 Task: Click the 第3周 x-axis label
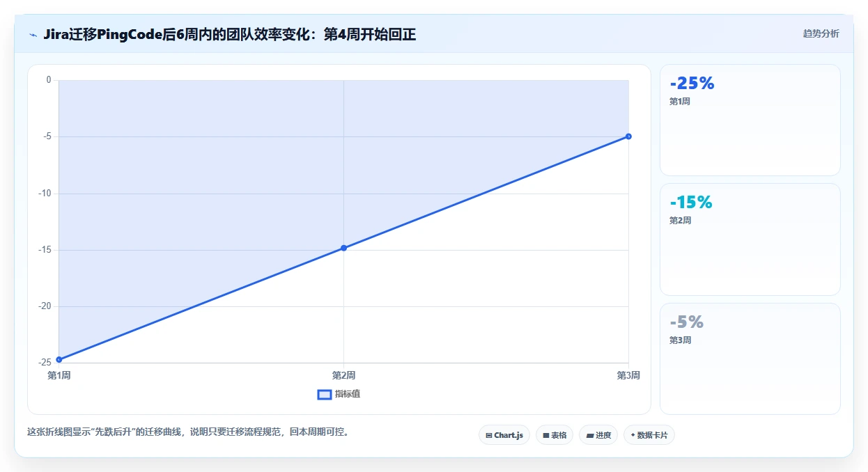(x=628, y=375)
